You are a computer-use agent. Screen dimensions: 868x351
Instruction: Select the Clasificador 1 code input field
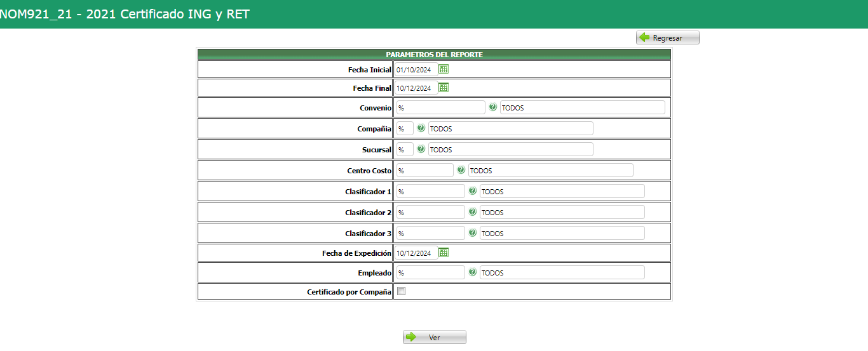pos(430,191)
